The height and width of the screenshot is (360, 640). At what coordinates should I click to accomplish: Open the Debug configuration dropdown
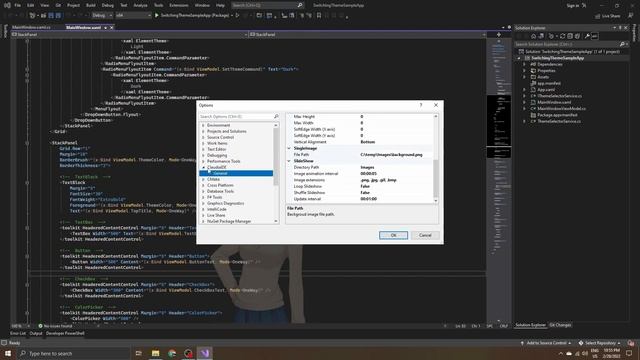point(102,16)
